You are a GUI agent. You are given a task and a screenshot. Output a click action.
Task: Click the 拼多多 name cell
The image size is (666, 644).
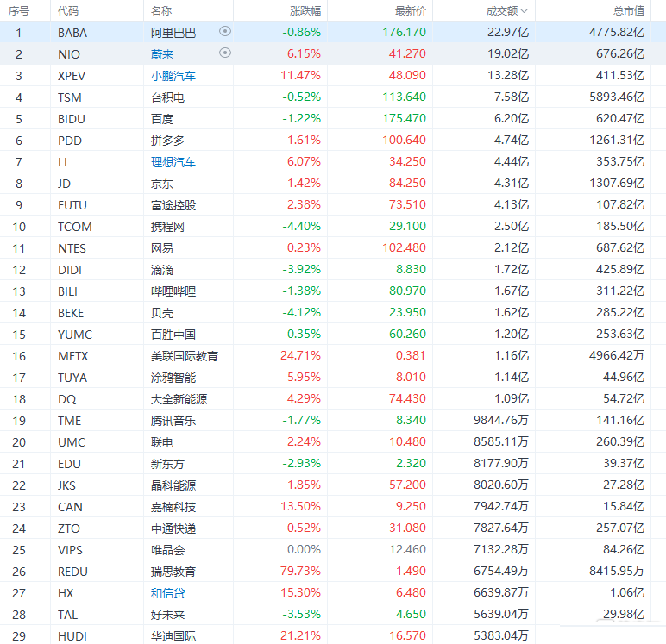[x=167, y=141]
